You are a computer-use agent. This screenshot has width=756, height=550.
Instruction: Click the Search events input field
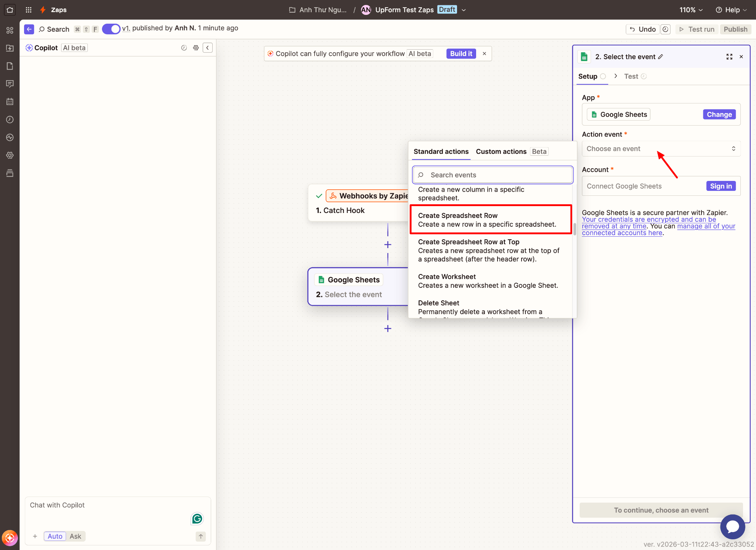click(493, 175)
